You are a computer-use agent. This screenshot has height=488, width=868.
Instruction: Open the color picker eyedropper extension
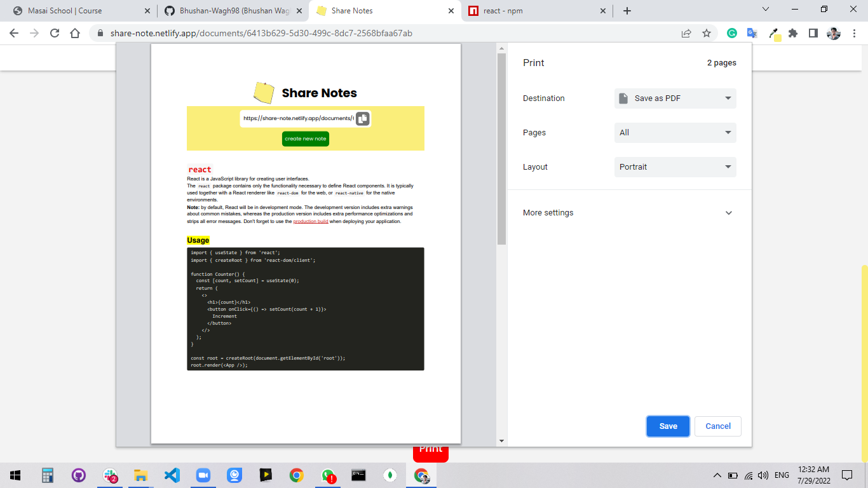[x=774, y=34]
